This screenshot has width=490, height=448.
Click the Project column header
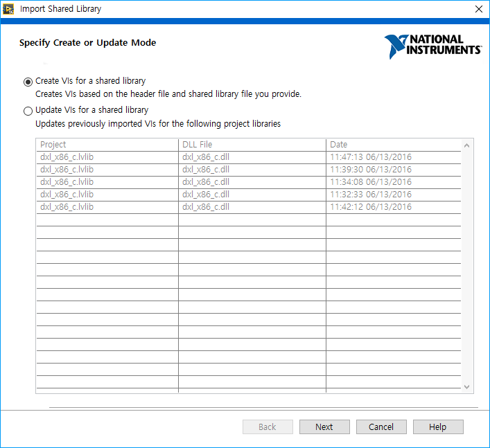tap(107, 145)
